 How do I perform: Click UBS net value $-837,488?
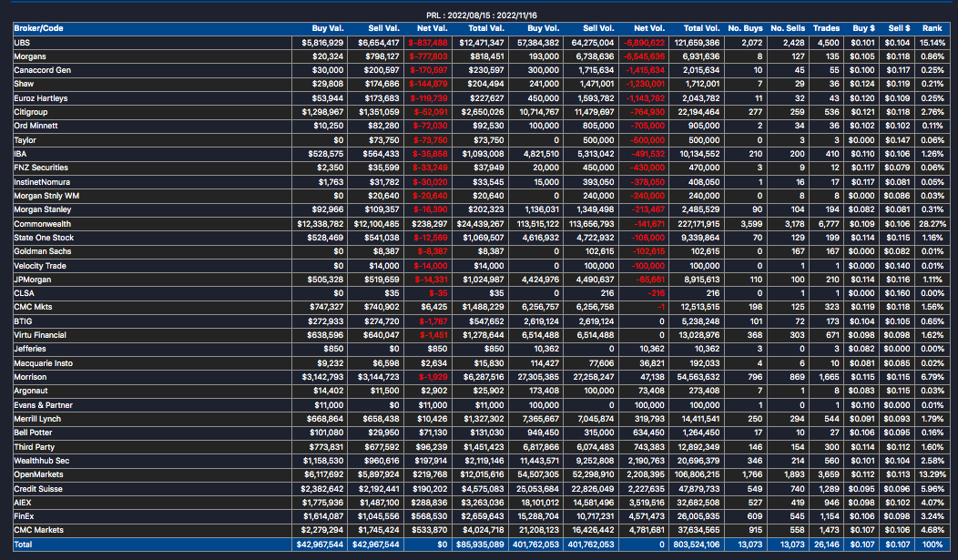(428, 43)
